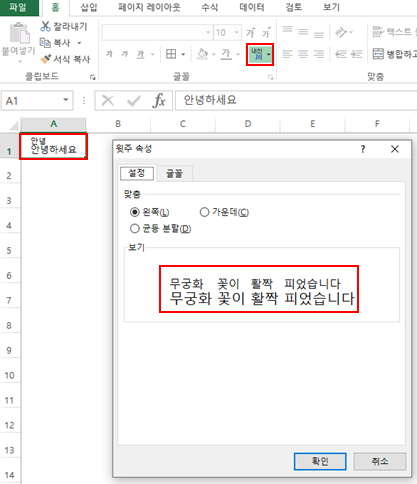Switch to the 수식 ribbon tab
The height and width of the screenshot is (484, 417).
(210, 7)
